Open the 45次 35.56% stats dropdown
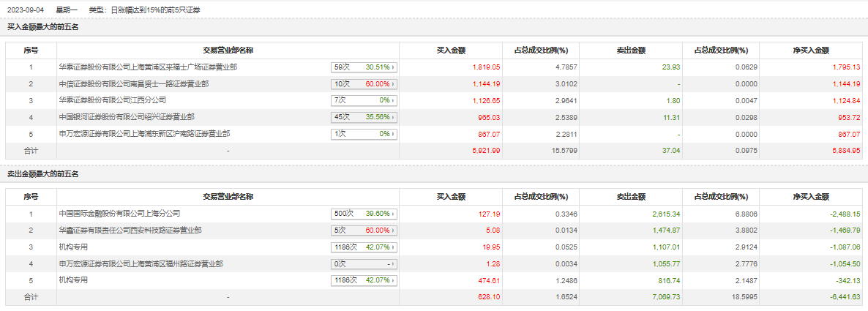The height and width of the screenshot is (311, 868). [x=364, y=117]
